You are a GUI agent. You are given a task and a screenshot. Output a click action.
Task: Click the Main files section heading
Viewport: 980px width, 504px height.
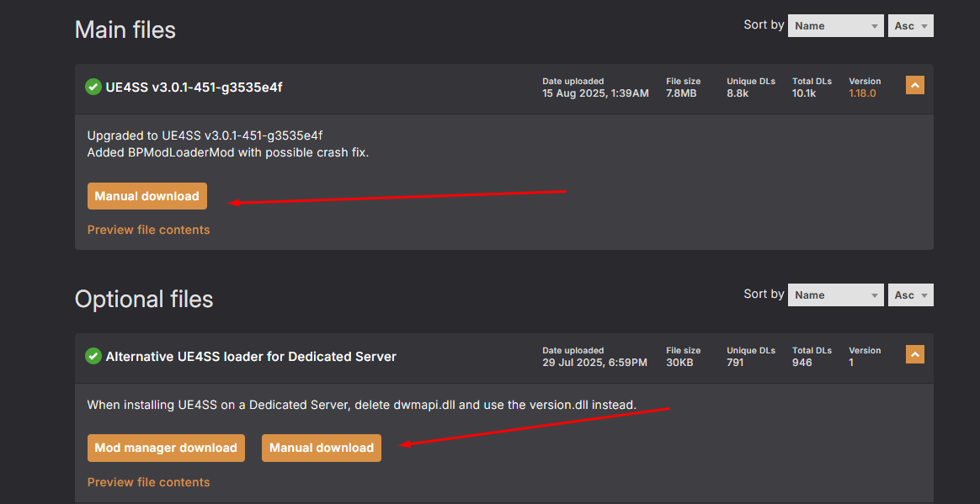click(125, 30)
